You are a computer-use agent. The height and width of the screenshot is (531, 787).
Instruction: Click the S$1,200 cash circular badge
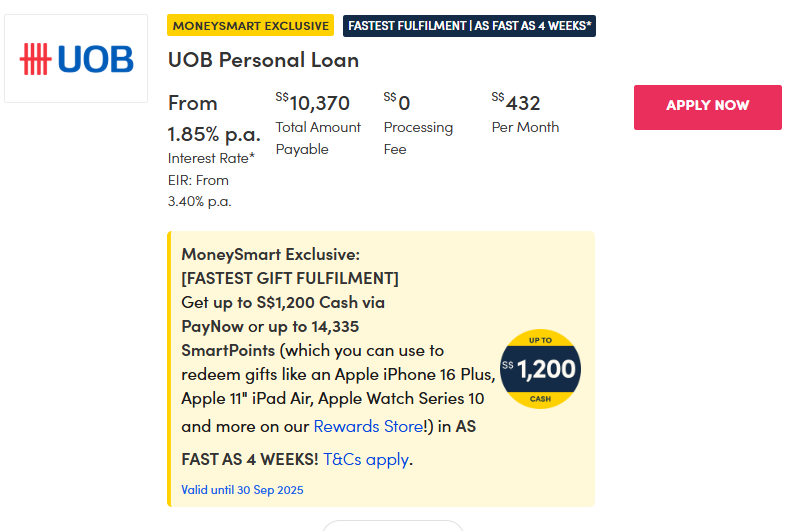tap(540, 369)
